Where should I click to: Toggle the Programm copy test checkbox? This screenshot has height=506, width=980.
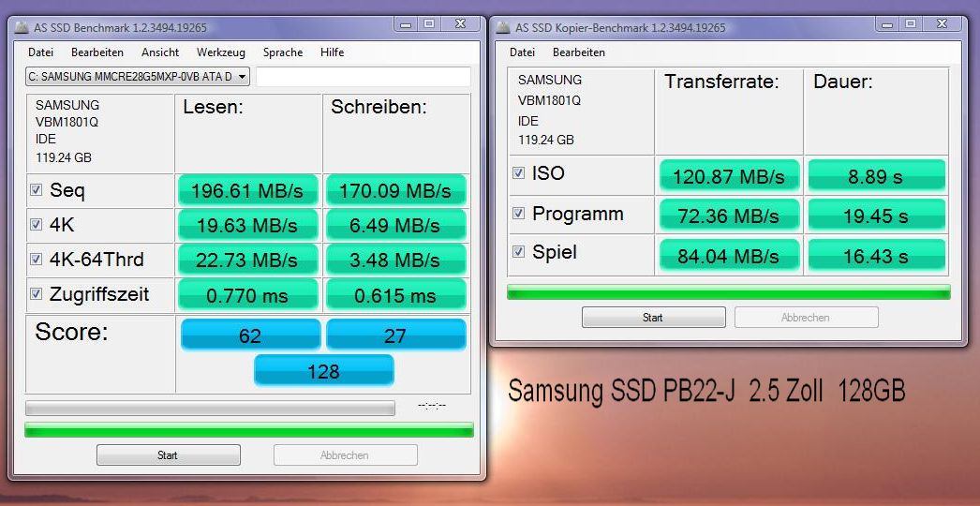518,214
